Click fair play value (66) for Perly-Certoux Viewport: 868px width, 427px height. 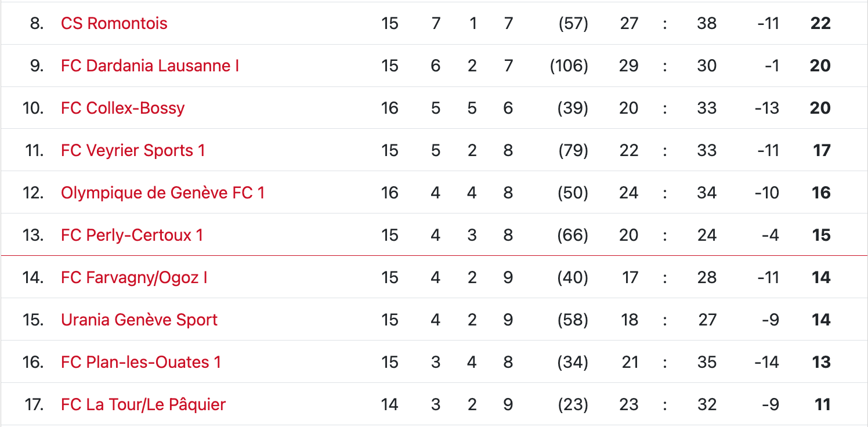coord(573,236)
